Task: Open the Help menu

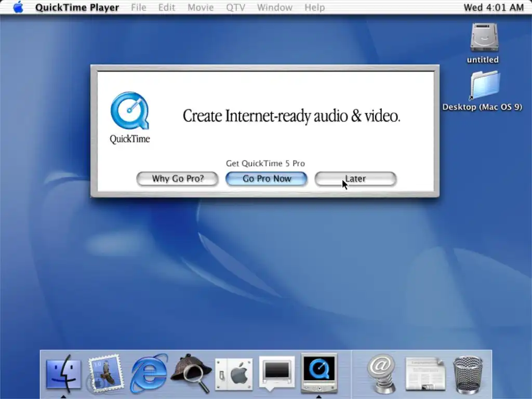Action: coord(314,7)
